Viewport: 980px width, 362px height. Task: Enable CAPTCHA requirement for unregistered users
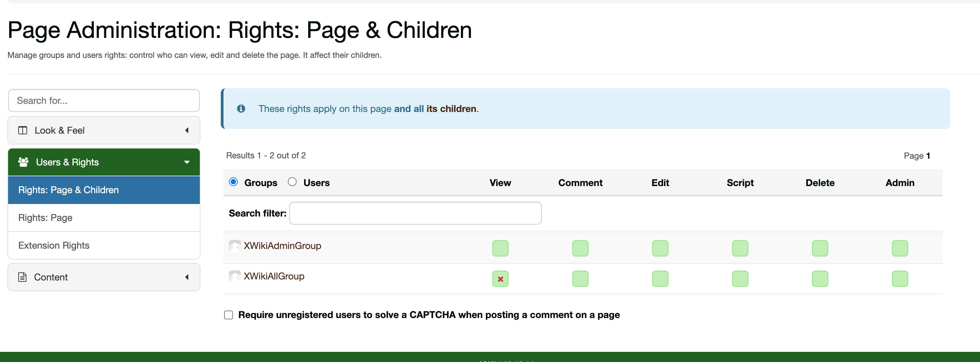[x=228, y=315]
